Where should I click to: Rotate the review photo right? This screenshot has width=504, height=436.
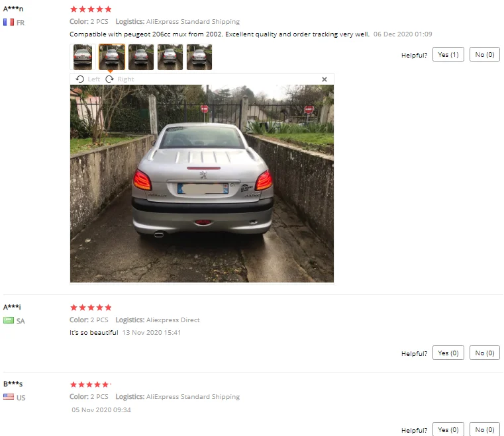coord(120,79)
